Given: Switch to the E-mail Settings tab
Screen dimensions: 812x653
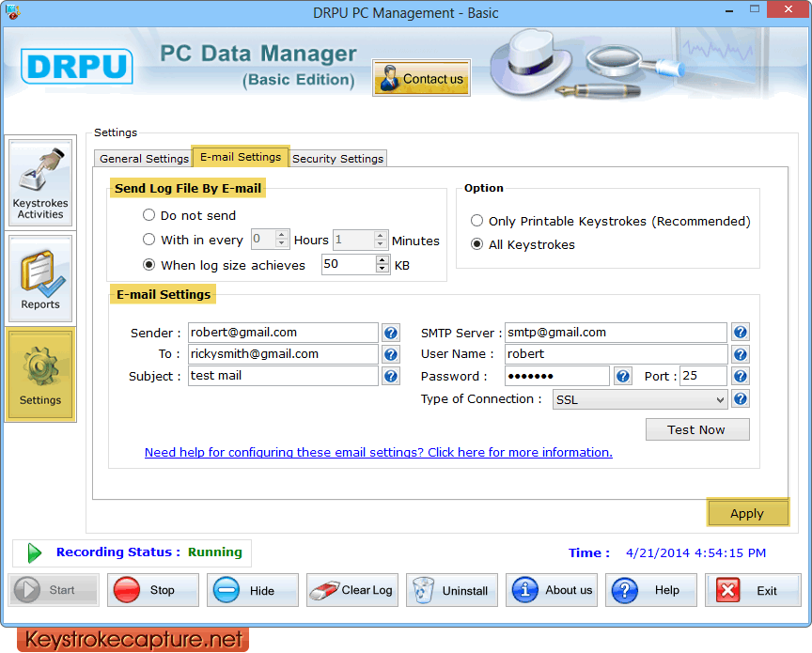Looking at the screenshot, I should [241, 156].
